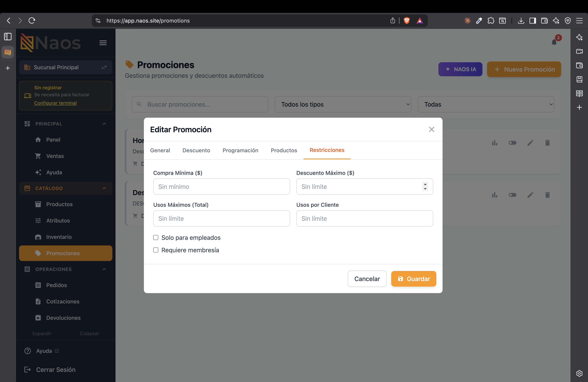Open Inventario in sidebar
Screen dimensions: 588x382
coord(66,237)
